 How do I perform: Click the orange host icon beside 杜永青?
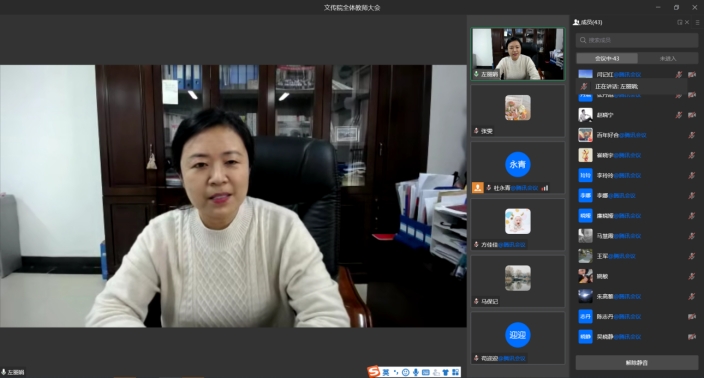[x=477, y=188]
